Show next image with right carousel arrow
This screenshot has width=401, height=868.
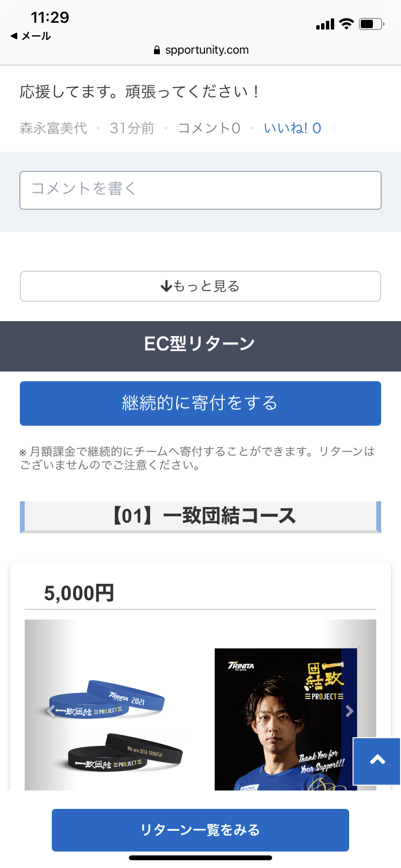(349, 711)
